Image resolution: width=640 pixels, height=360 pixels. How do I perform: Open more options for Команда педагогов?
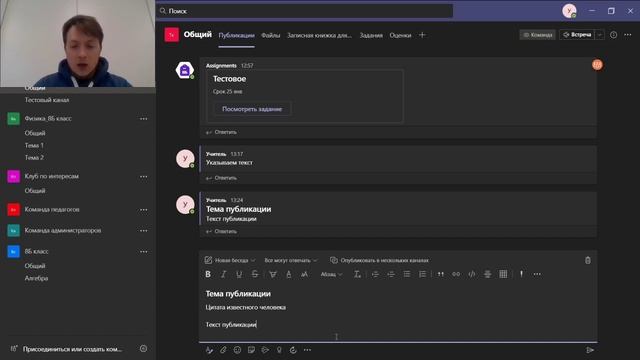(x=144, y=210)
